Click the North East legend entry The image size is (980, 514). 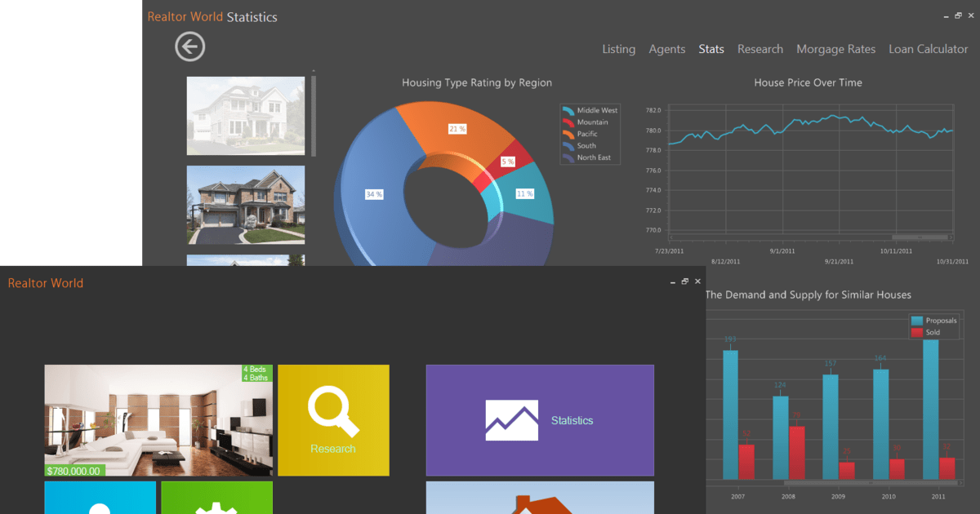click(x=586, y=157)
